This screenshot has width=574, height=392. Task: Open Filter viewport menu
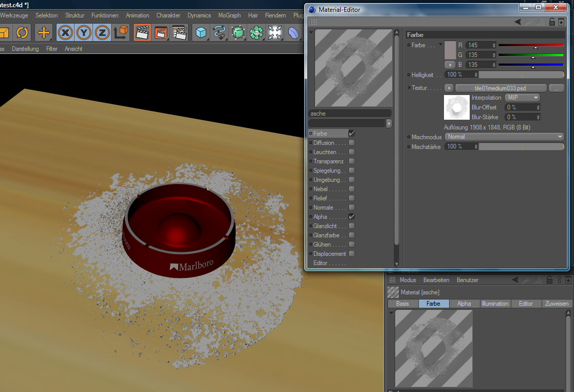pos(51,49)
